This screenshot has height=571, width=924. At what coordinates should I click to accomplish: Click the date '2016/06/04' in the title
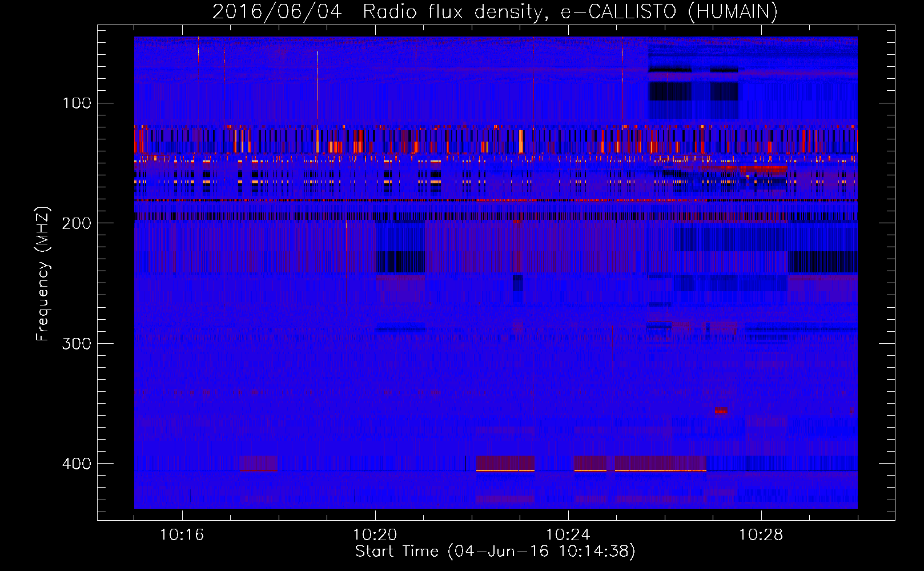(277, 11)
